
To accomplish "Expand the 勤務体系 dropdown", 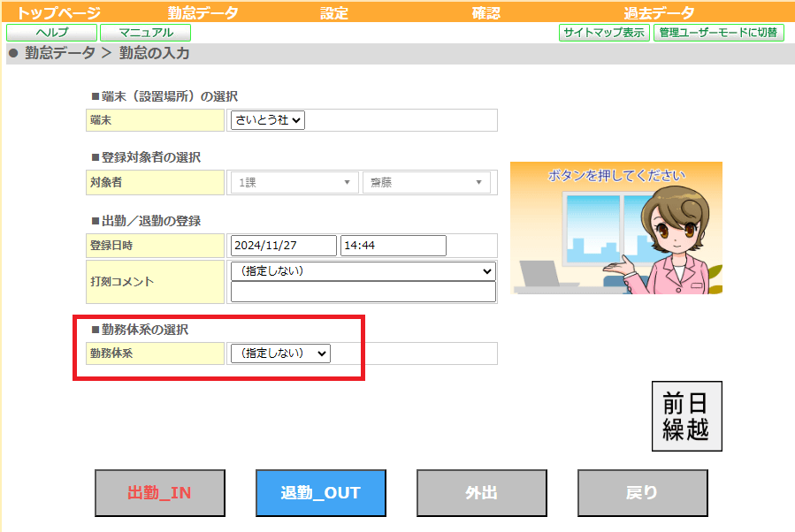I will [280, 353].
